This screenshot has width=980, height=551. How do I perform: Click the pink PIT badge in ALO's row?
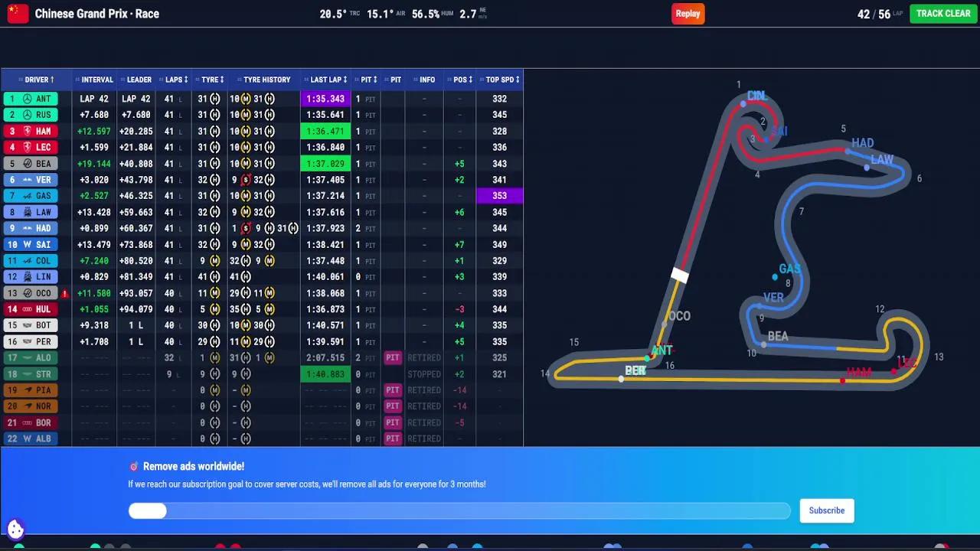393,357
